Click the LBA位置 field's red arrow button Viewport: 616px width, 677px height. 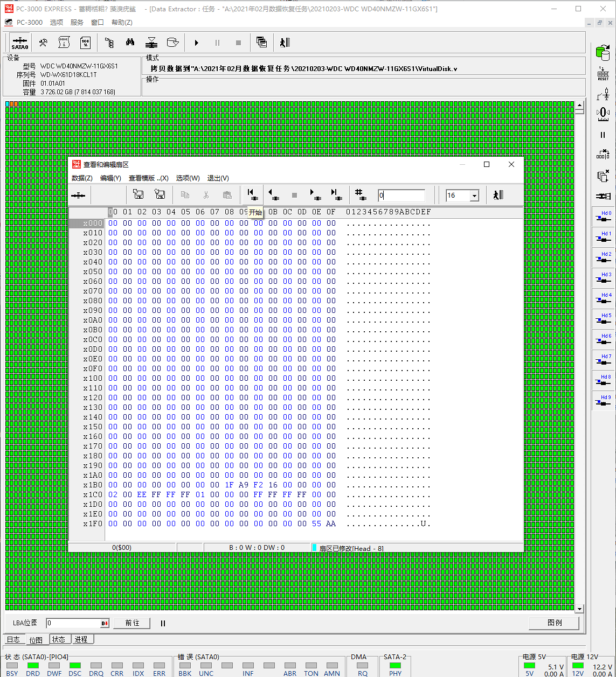[x=105, y=623]
